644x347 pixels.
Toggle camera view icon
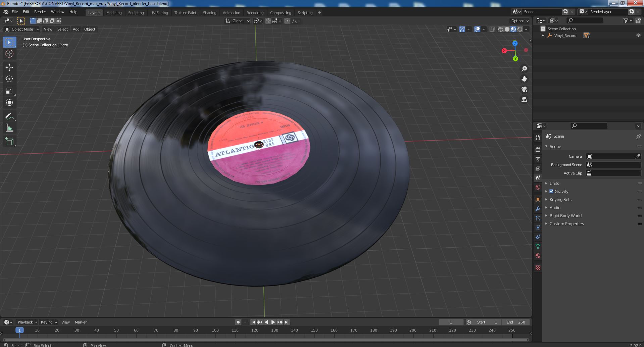[x=524, y=89]
